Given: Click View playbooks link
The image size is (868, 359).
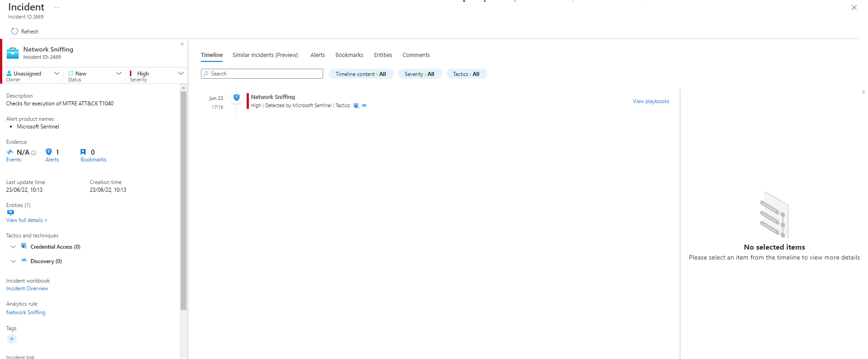Looking at the screenshot, I should click(x=650, y=101).
